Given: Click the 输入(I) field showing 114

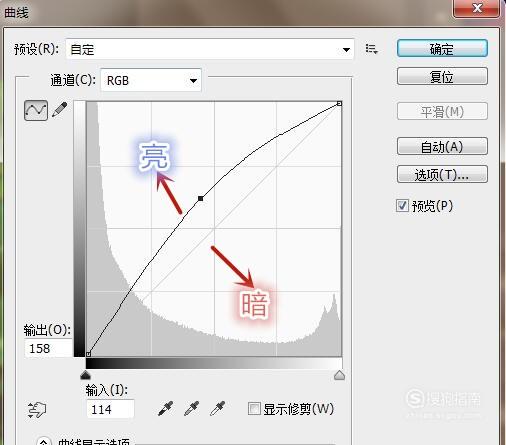Looking at the screenshot, I should click(110, 409).
